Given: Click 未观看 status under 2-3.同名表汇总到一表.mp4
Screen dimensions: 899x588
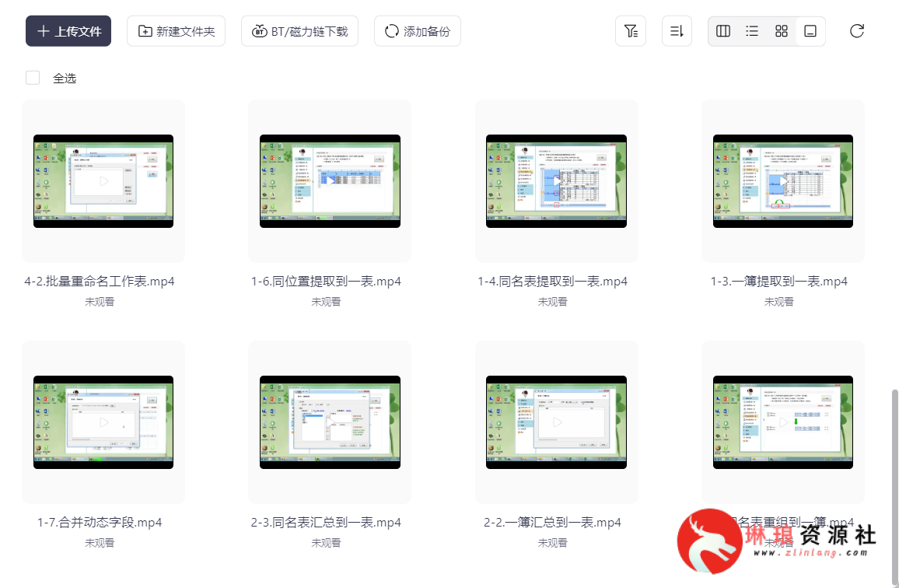Looking at the screenshot, I should click(x=326, y=543).
